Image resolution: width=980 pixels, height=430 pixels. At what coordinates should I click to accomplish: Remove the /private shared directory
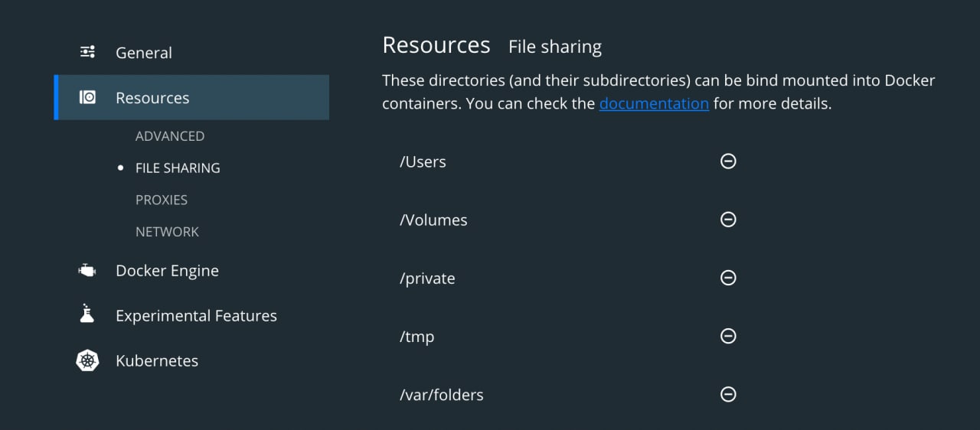click(728, 277)
